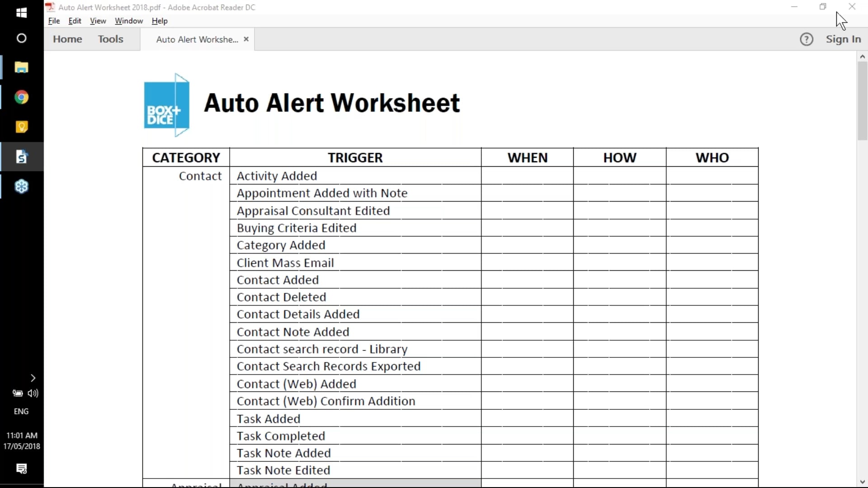This screenshot has height=488, width=868.
Task: Mute audio via the speaker icon
Action: (x=33, y=394)
